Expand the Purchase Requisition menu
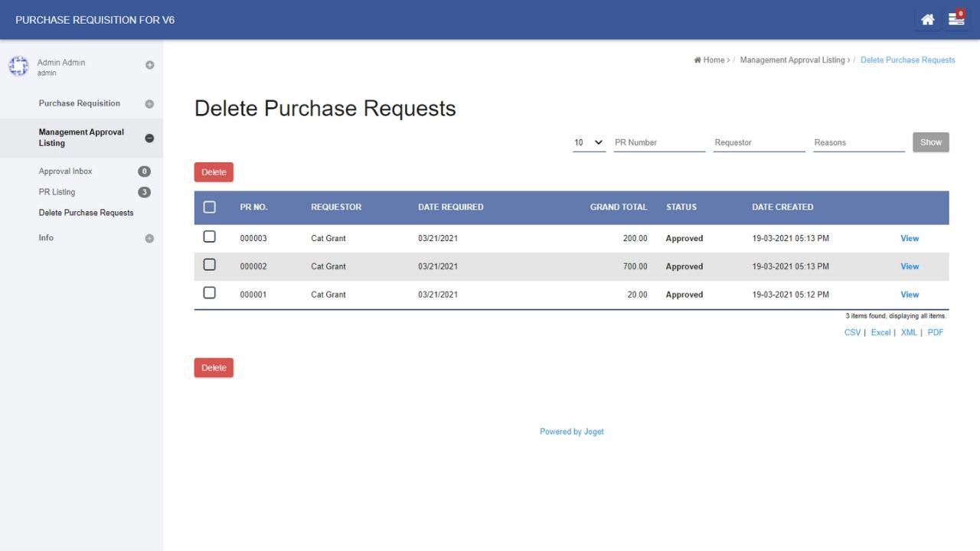This screenshot has width=980, height=551. (x=149, y=104)
